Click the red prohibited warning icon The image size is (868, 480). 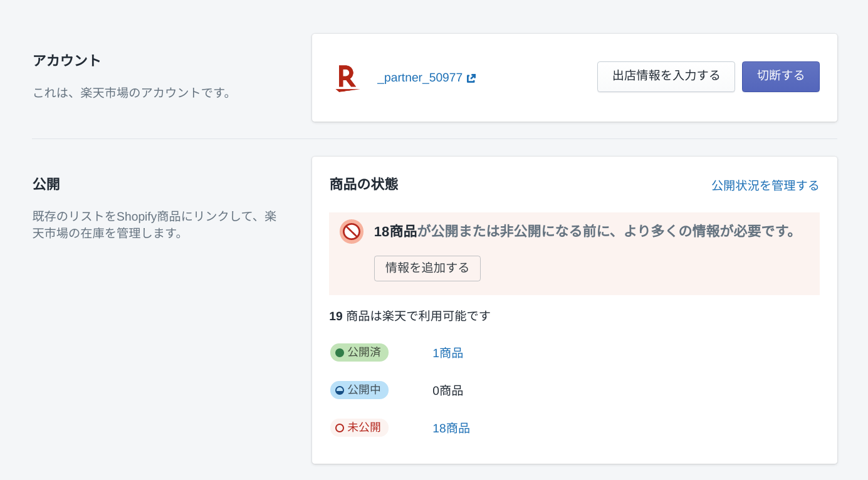[352, 231]
